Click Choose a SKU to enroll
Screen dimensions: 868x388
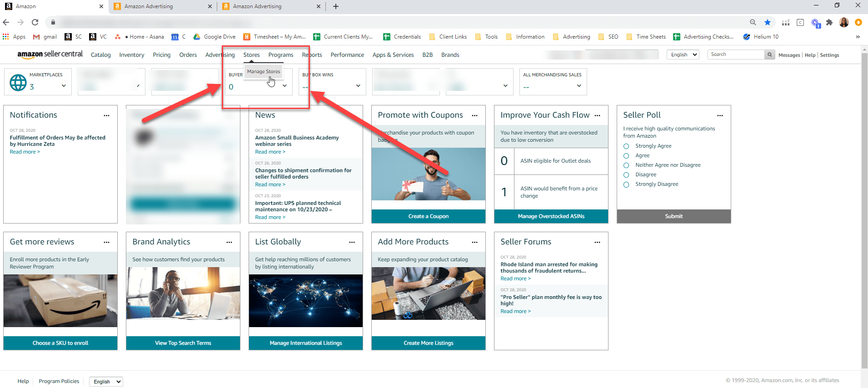[x=60, y=343]
